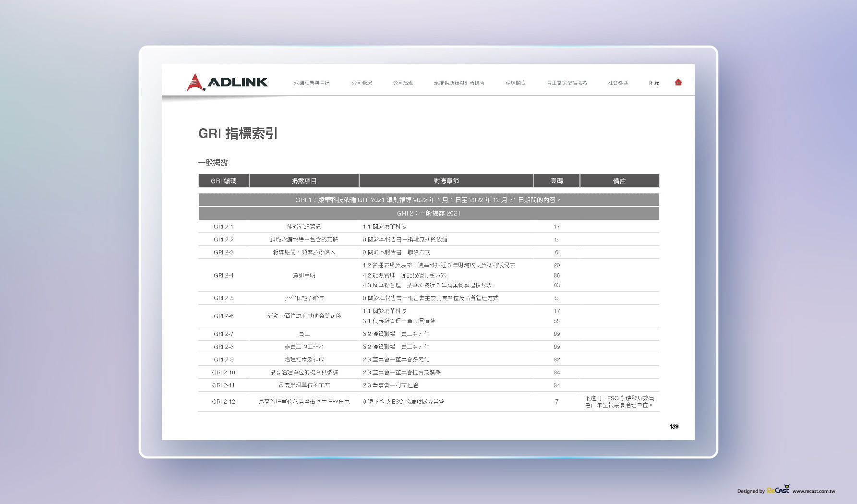The width and height of the screenshot is (857, 504).
Task: Click the 頁碼 column header
Action: pos(556,181)
